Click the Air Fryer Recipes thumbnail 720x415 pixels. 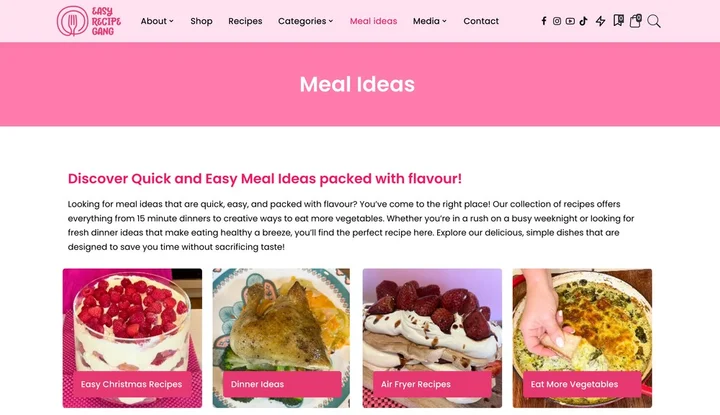point(432,338)
